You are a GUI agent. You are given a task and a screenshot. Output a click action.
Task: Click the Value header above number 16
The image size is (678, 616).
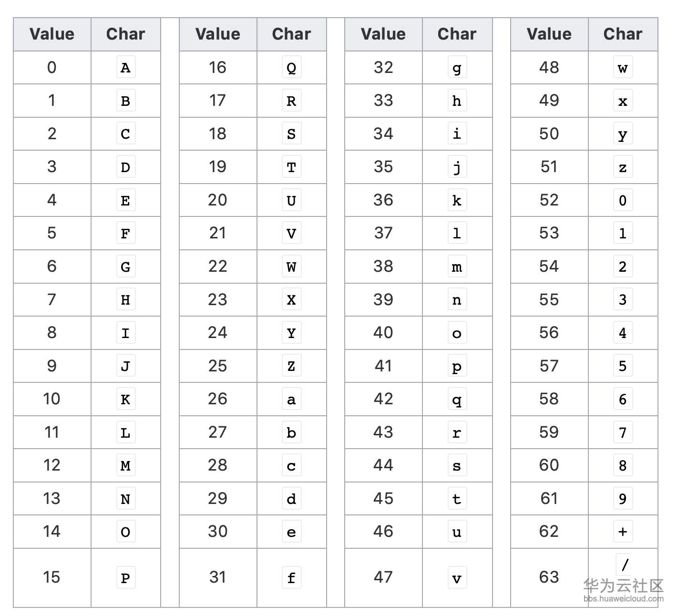(218, 34)
